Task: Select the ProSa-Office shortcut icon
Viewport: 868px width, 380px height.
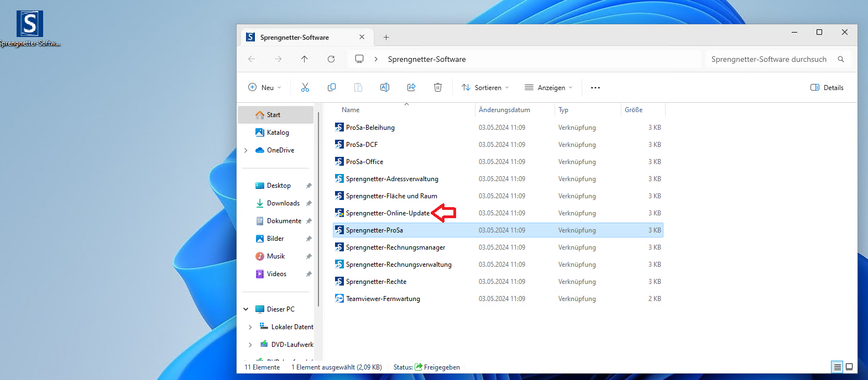Action: [x=339, y=161]
